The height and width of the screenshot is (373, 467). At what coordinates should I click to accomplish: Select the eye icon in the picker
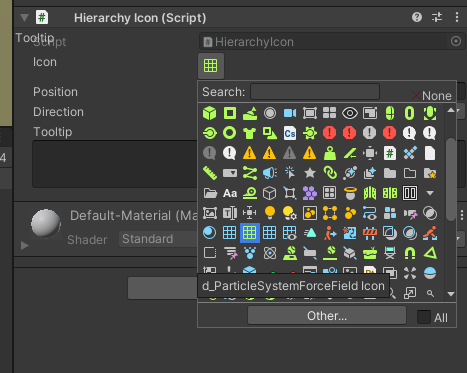point(350,113)
